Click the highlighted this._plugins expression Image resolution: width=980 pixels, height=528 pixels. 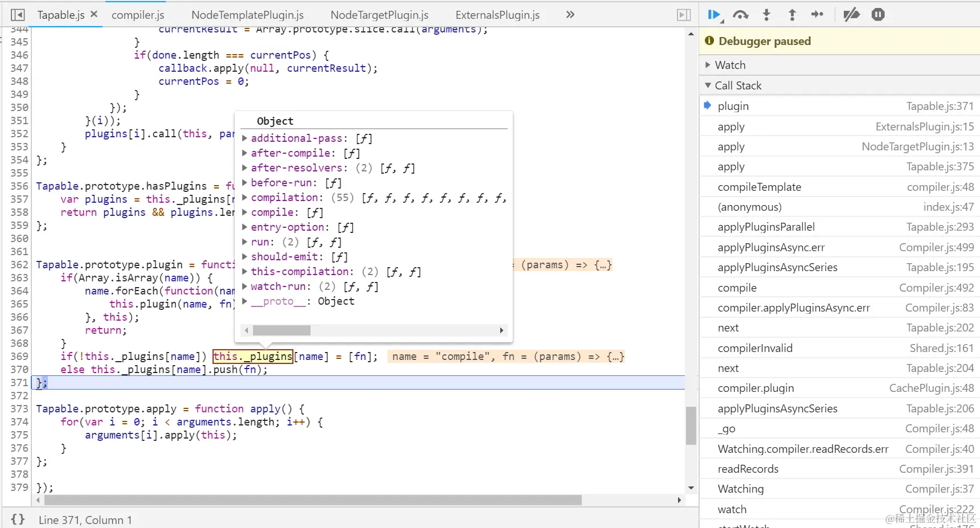(x=253, y=357)
